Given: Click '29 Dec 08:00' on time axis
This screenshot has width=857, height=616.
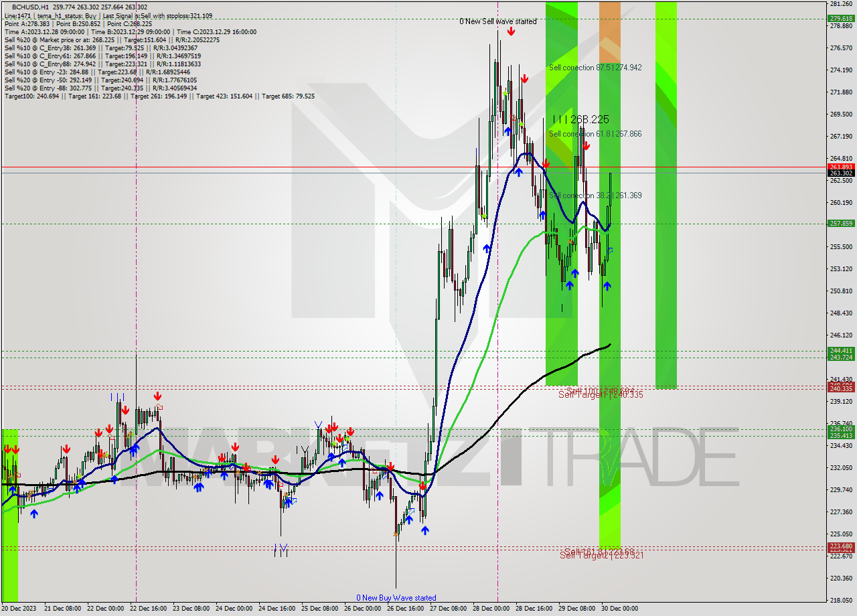Looking at the screenshot, I should (x=576, y=609).
